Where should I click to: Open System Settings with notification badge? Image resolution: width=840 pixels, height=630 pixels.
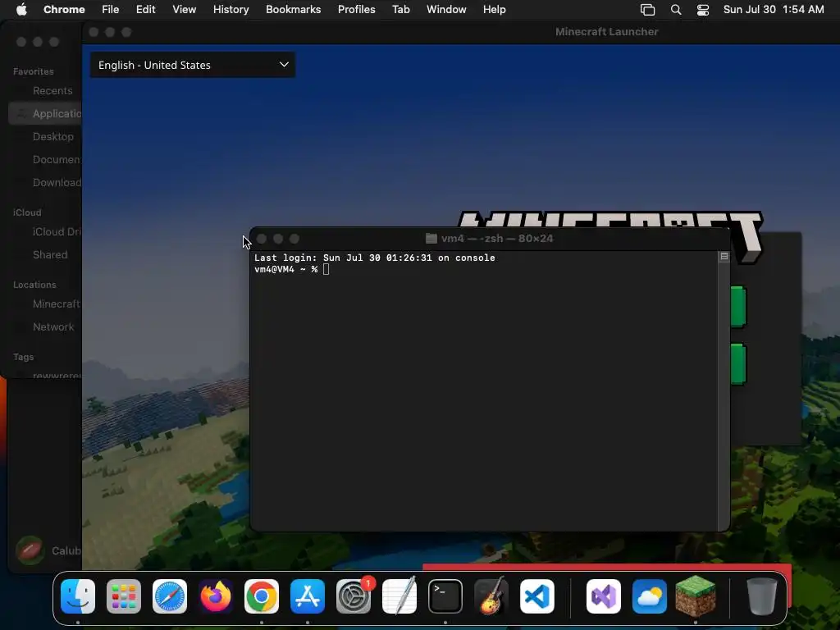(x=354, y=596)
